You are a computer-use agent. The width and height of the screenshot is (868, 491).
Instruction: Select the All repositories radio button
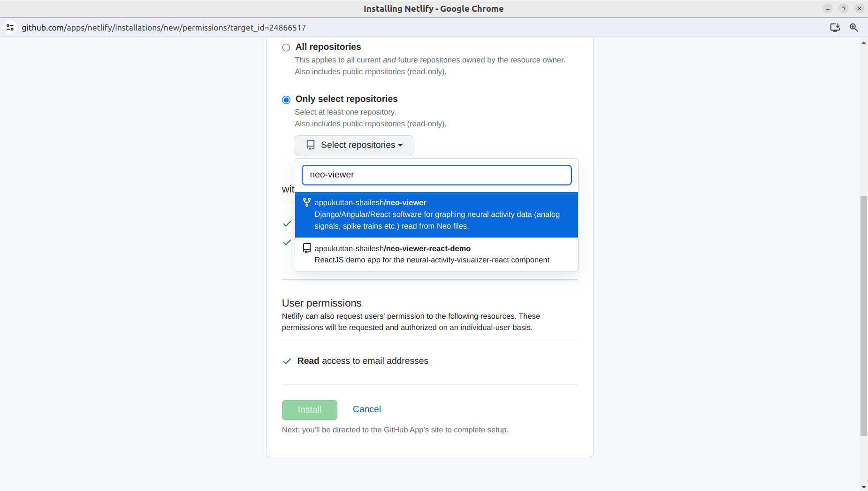(x=286, y=47)
